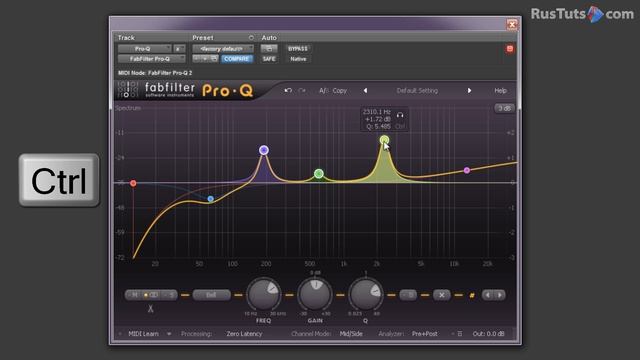Click the FREQ knob
This screenshot has width=640, height=360.
pos(264,294)
